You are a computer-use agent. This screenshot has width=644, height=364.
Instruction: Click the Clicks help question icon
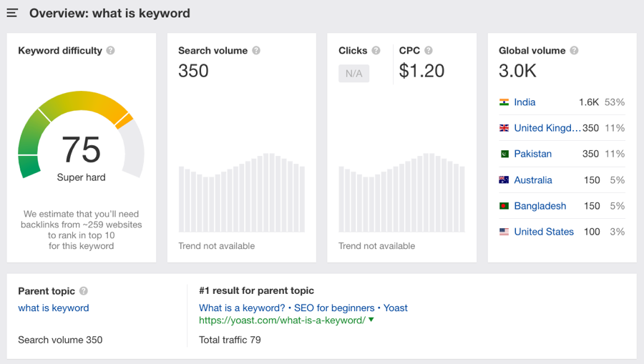click(376, 51)
